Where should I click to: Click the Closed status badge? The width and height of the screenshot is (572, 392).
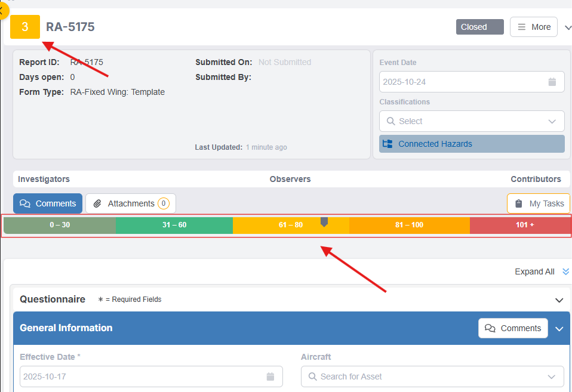479,27
